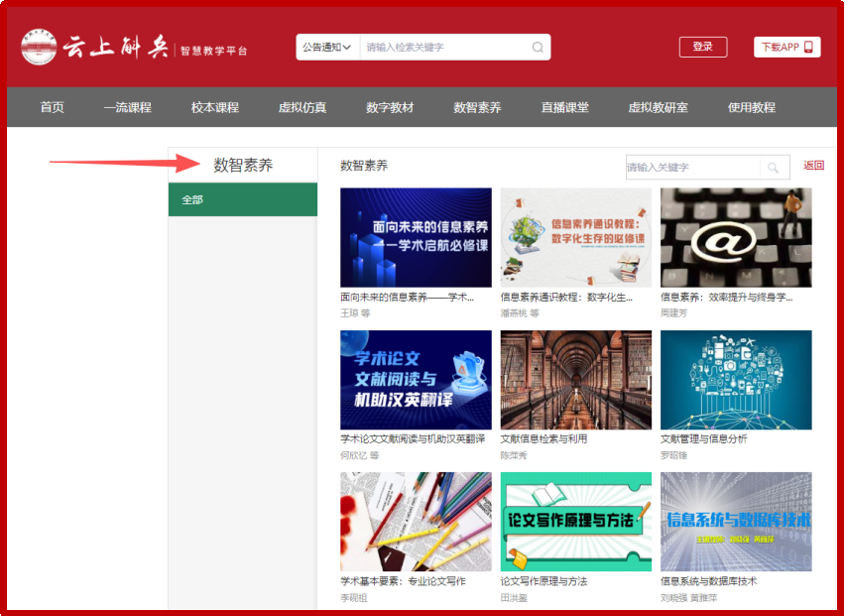Open the 文献管理与信息分析 course title link
This screenshot has width=845, height=616.
pos(704,438)
